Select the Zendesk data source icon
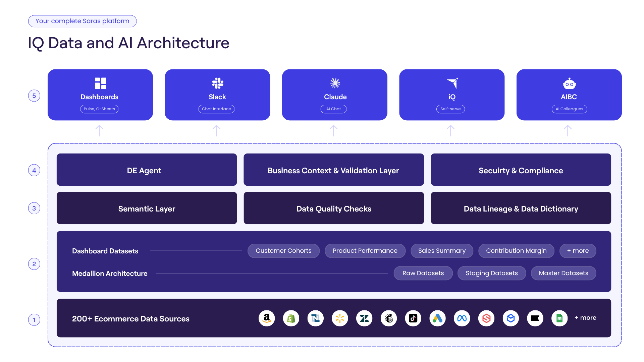The image size is (644, 362). click(364, 318)
